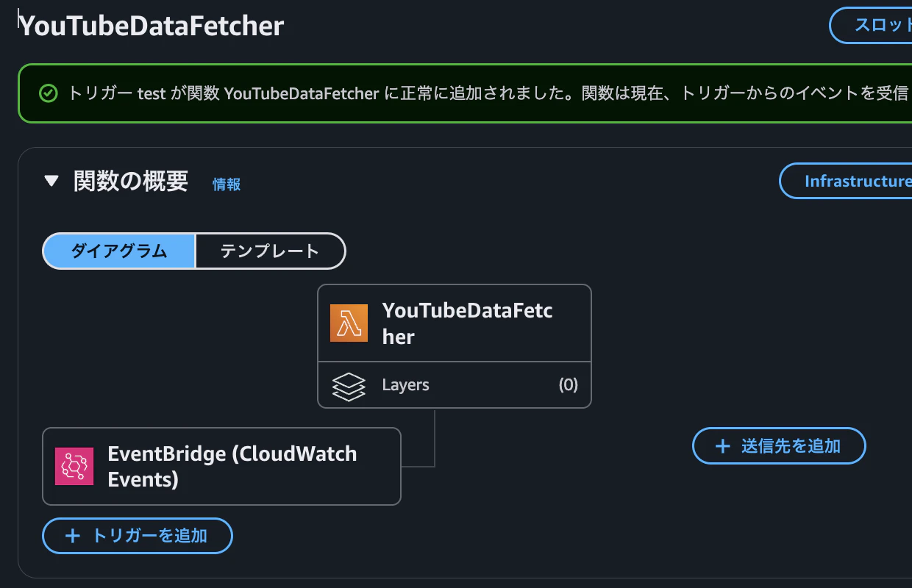
Task: Click the 送信先を追加 button
Action: tap(779, 445)
